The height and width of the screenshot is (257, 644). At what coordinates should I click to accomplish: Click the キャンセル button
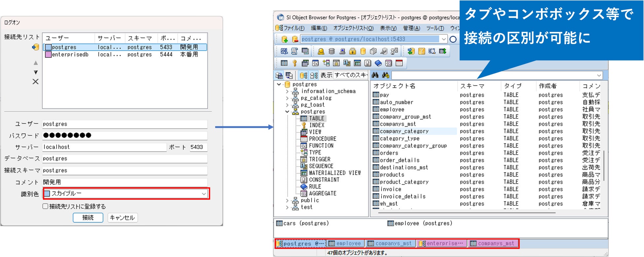pyautogui.click(x=122, y=218)
